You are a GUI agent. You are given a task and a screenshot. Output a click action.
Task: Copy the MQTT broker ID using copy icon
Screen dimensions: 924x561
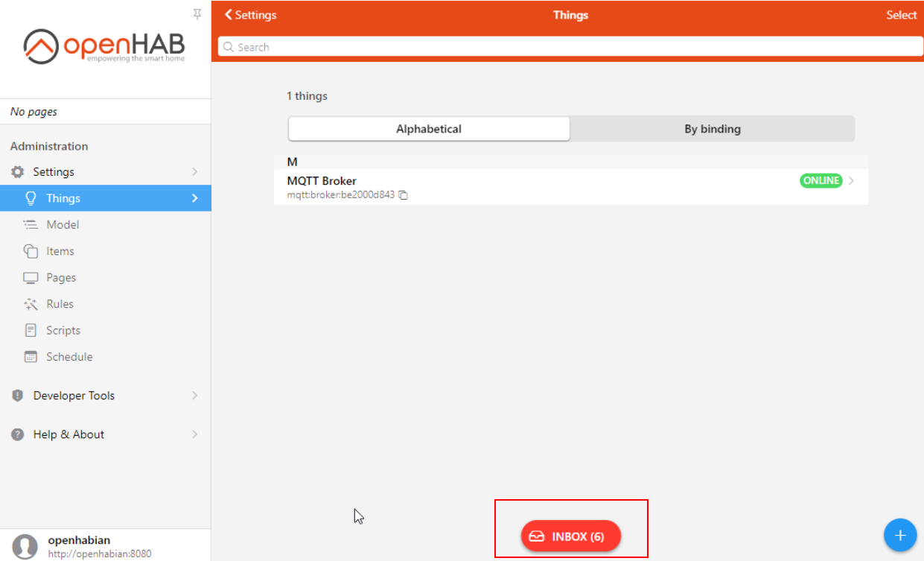[403, 194]
